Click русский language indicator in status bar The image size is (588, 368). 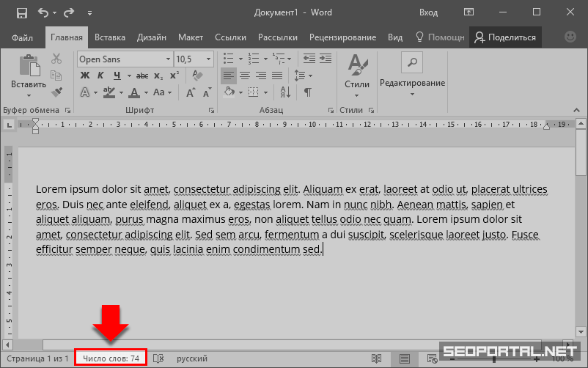(191, 358)
